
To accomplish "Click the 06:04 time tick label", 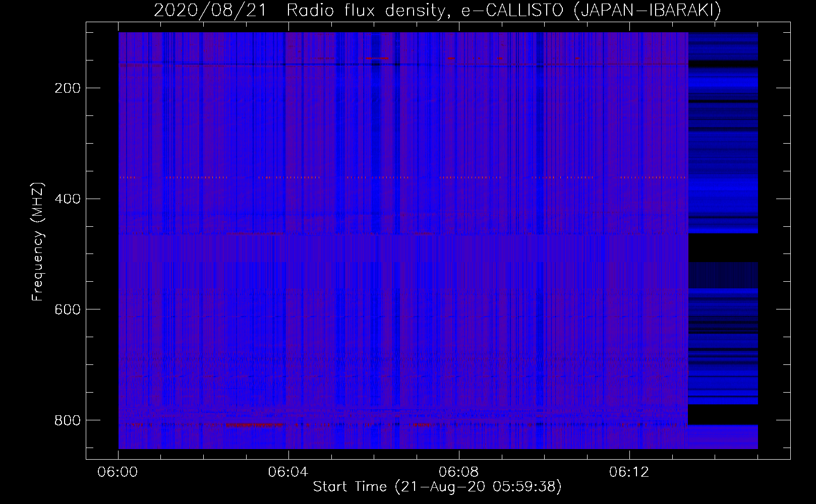I will pyautogui.click(x=288, y=472).
